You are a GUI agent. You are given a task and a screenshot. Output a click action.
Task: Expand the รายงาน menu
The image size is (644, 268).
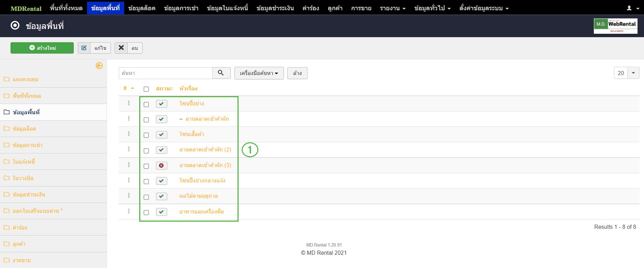tap(393, 8)
